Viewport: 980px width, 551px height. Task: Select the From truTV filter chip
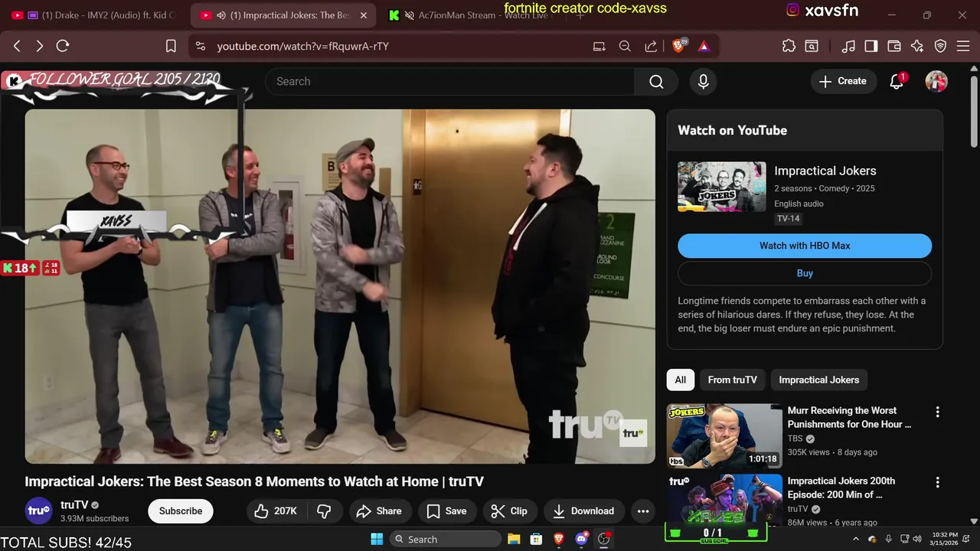732,380
